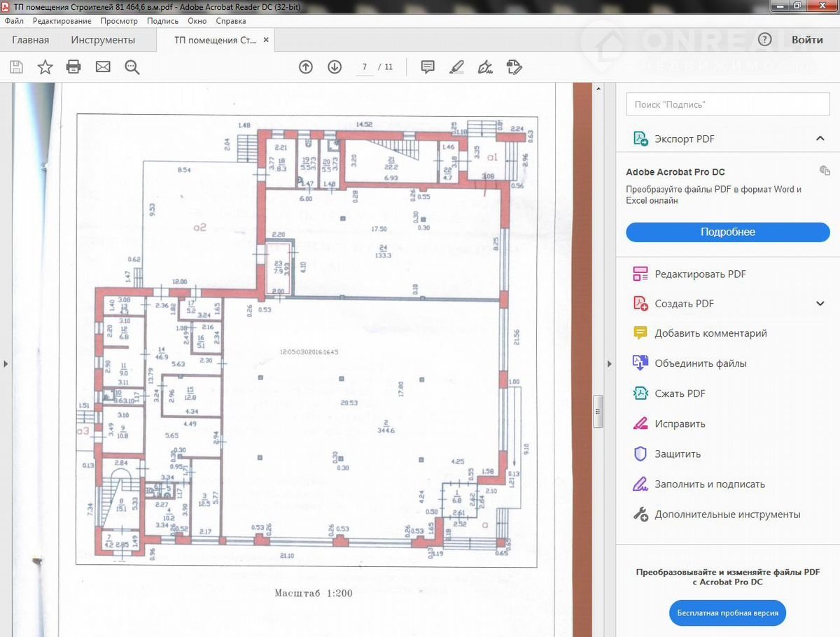The height and width of the screenshot is (637, 840).
Task: Open the Редактирование menu
Action: (x=62, y=21)
